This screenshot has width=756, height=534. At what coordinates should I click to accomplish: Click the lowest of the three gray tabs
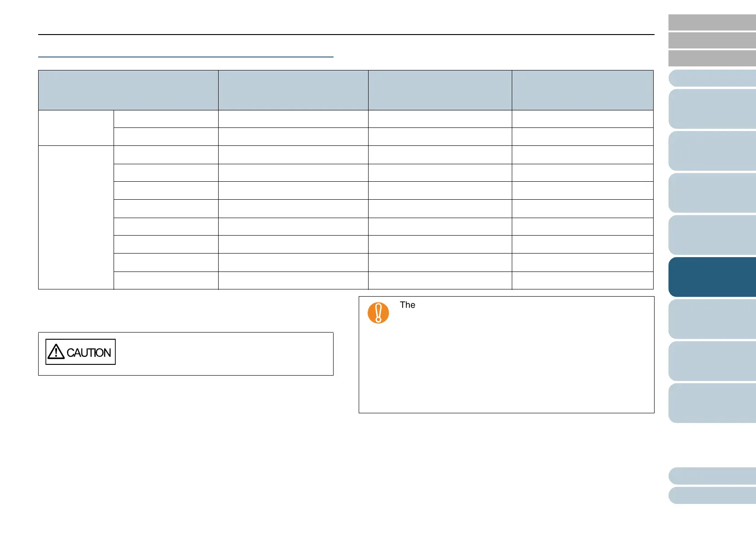tap(712, 58)
